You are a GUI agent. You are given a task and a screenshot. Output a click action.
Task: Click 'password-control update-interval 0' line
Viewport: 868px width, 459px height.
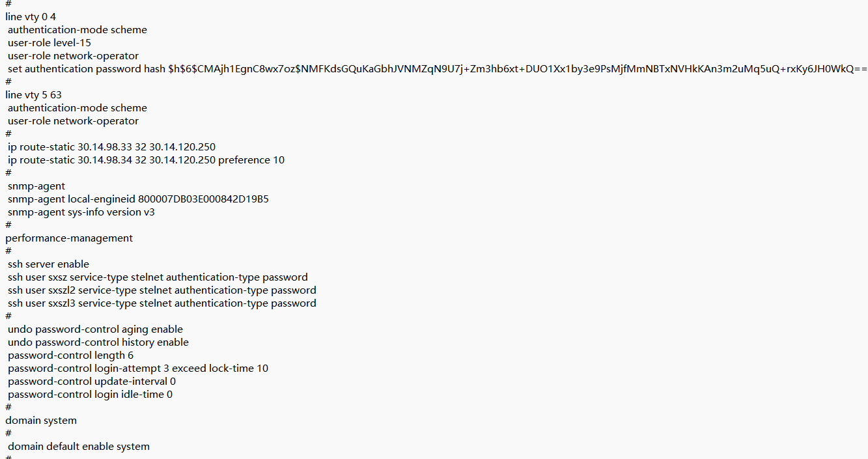92,381
